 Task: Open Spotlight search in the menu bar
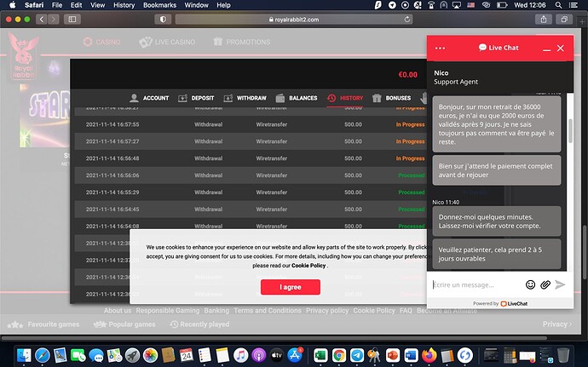click(x=558, y=5)
